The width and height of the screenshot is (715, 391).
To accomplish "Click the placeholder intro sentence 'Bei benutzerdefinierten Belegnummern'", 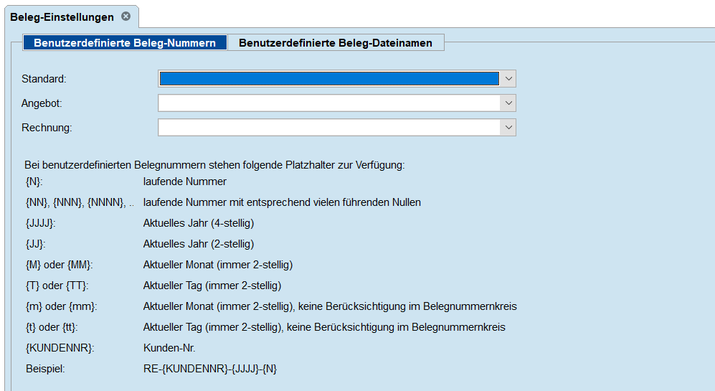I will pos(214,165).
